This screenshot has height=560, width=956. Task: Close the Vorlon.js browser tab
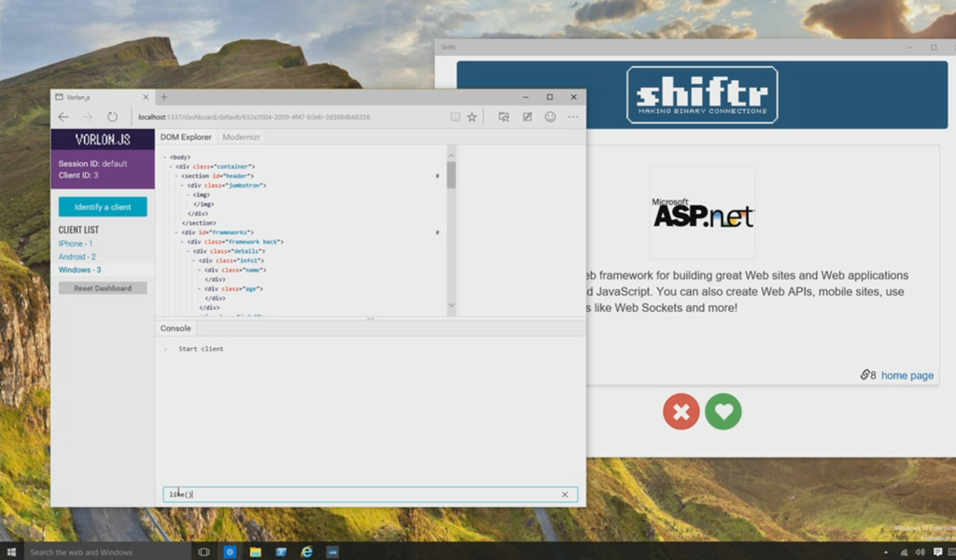(146, 97)
